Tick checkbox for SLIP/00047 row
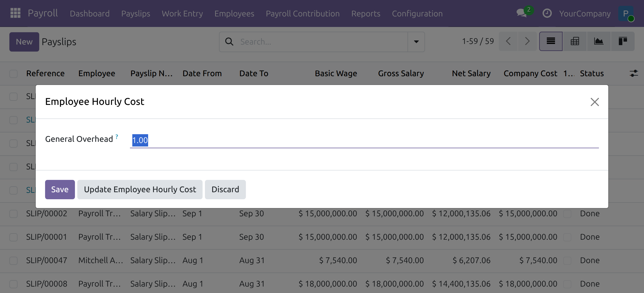The image size is (644, 293). (13, 260)
